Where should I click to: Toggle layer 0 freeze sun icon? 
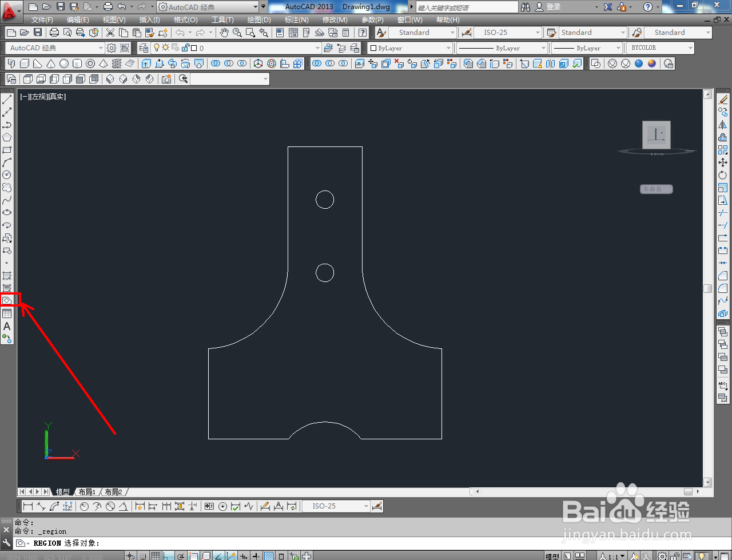(165, 48)
